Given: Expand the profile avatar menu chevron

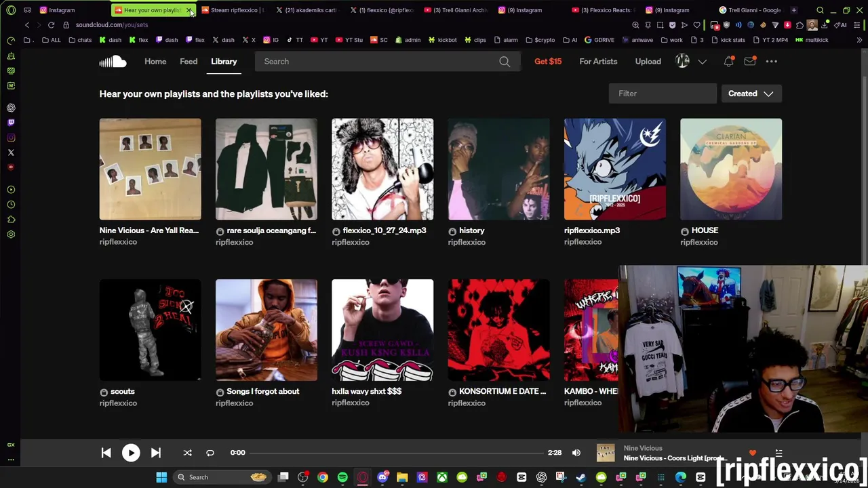Looking at the screenshot, I should (703, 62).
